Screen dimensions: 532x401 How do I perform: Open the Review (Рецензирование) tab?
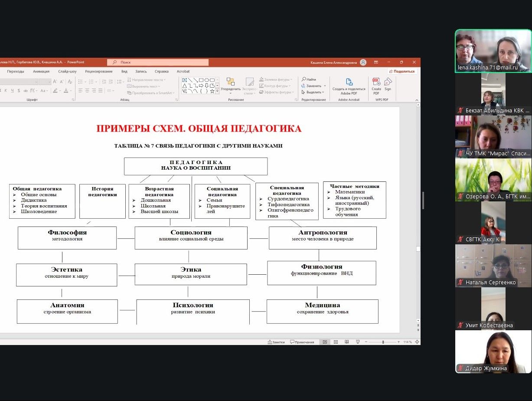pos(98,71)
